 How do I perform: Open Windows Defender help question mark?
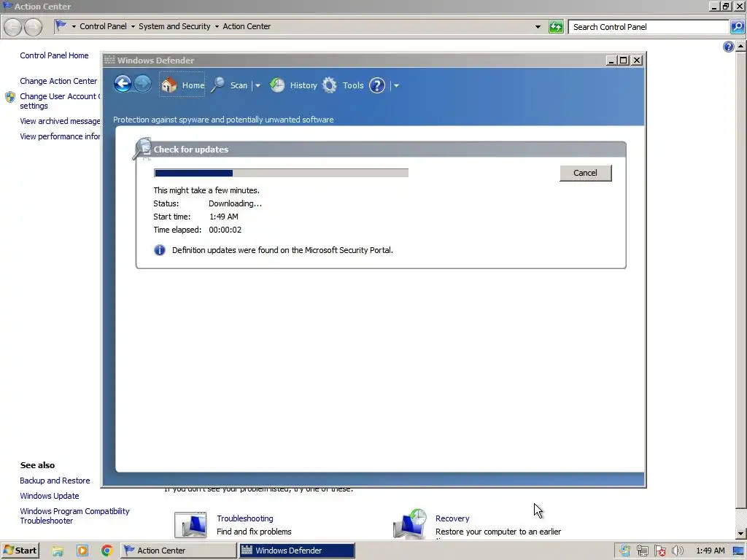(x=377, y=86)
